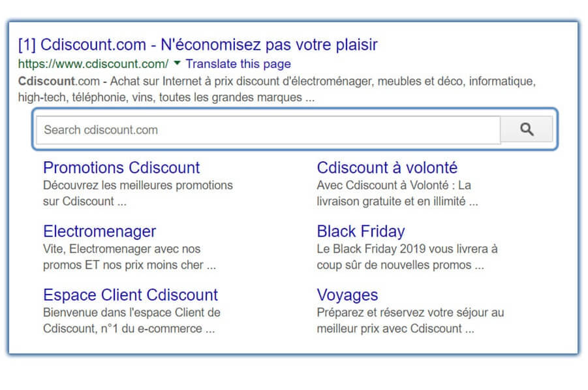This screenshot has height=390, width=588.
Task: Expand the green arrow beside the URL
Action: [178, 63]
